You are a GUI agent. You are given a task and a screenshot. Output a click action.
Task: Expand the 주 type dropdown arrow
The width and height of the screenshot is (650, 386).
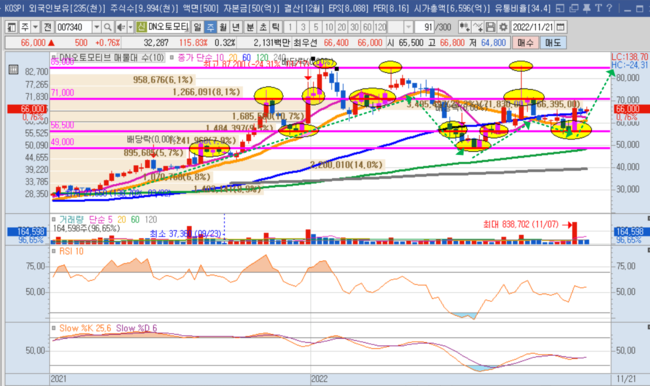click(x=35, y=27)
